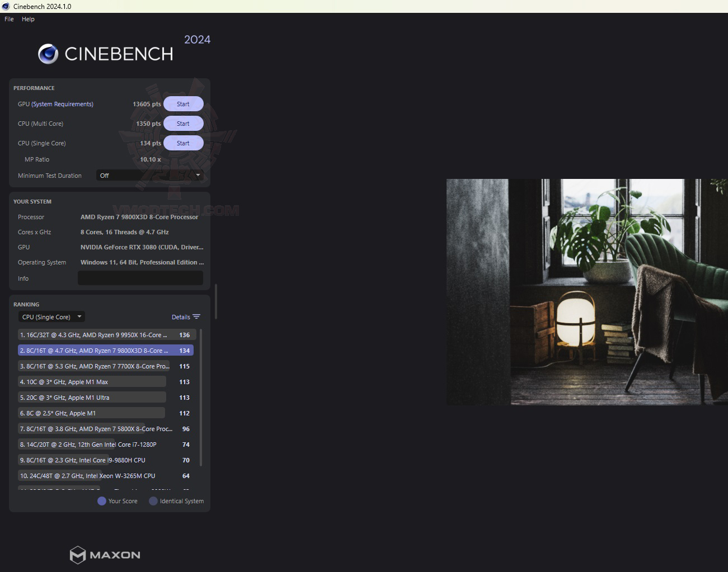
Task: Click the multi core score 1350 pts
Action: tap(148, 124)
